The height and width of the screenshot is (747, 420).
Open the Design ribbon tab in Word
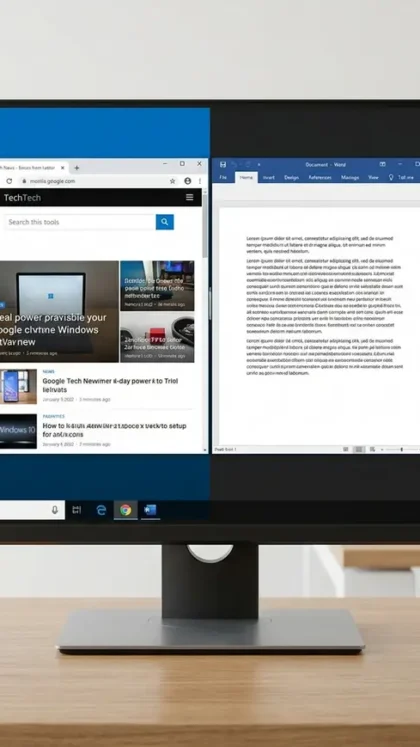click(291, 177)
